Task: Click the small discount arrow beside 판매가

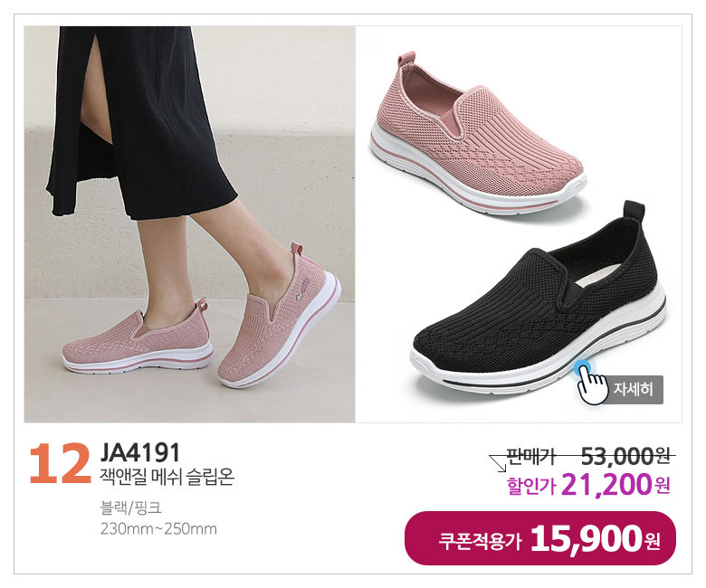Action: click(x=499, y=464)
